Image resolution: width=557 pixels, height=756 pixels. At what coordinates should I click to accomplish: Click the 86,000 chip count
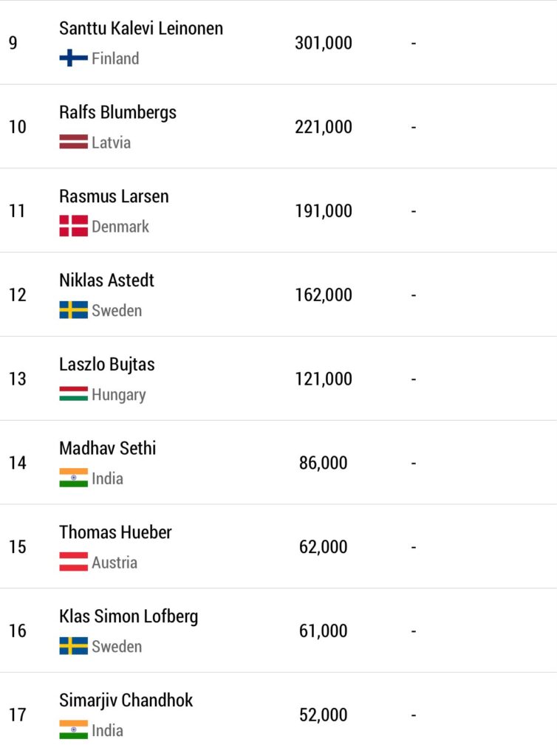[x=323, y=464]
